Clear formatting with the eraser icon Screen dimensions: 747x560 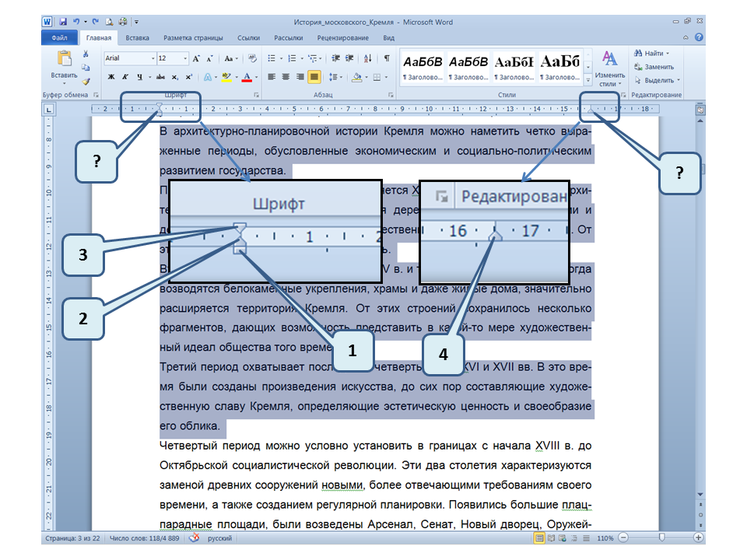click(252, 58)
